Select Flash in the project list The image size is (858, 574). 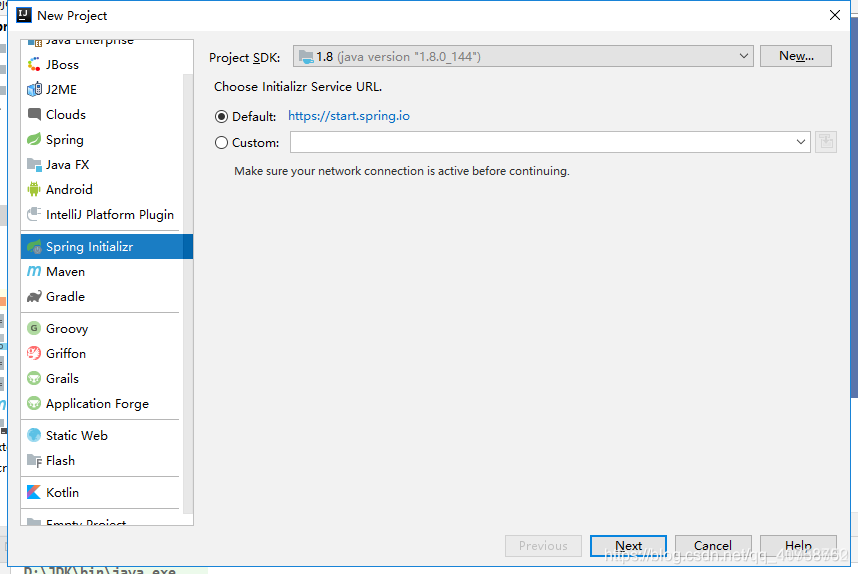60,461
